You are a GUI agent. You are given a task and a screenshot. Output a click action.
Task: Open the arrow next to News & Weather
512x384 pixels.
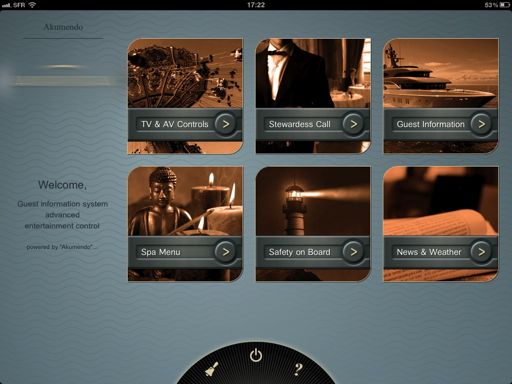coord(481,252)
